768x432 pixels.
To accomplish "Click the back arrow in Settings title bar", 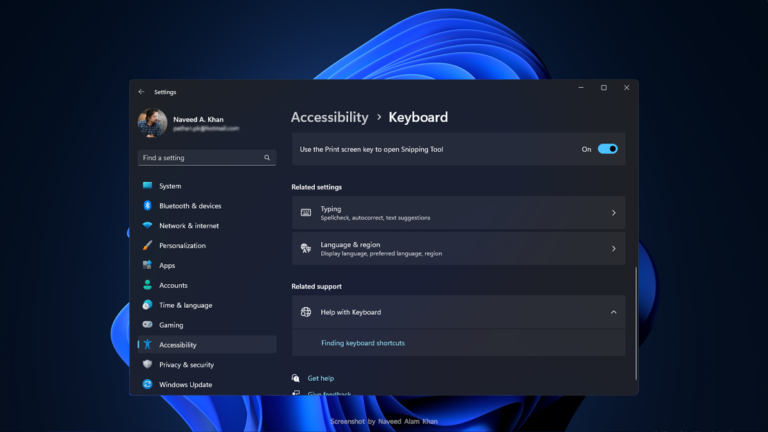I will coord(141,91).
